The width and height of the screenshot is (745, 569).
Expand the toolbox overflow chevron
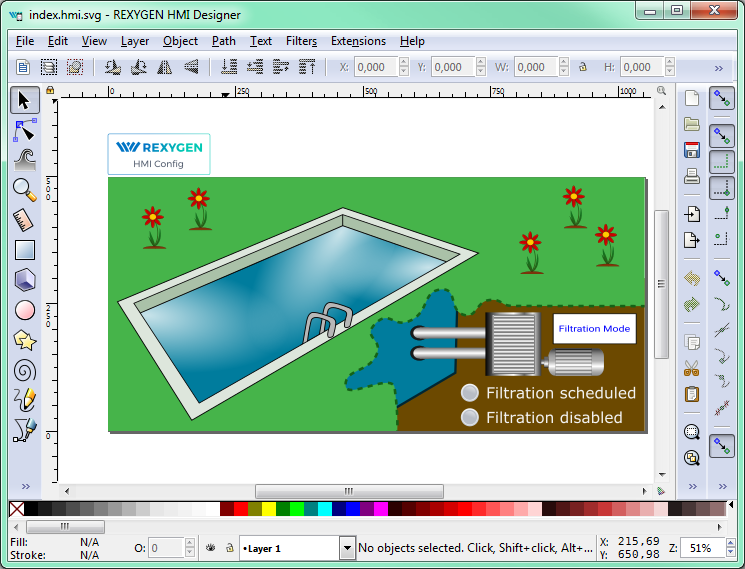[x=26, y=486]
